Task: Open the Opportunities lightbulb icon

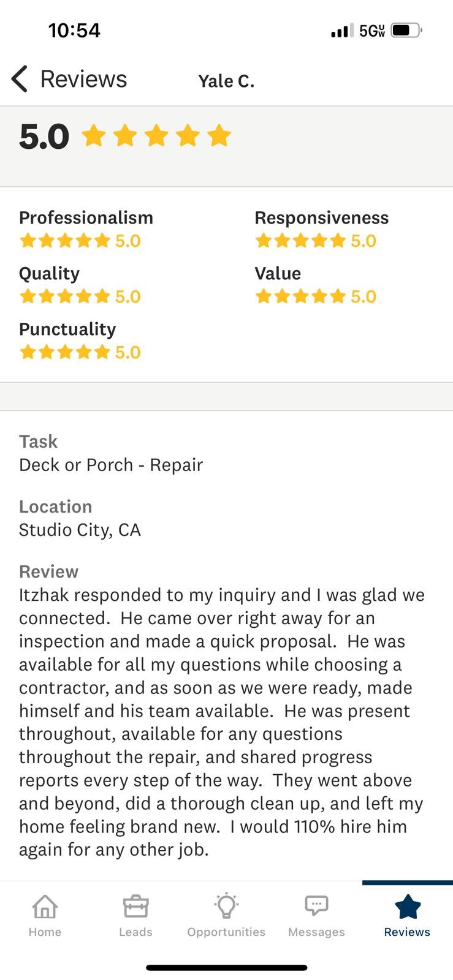Action: tap(226, 906)
